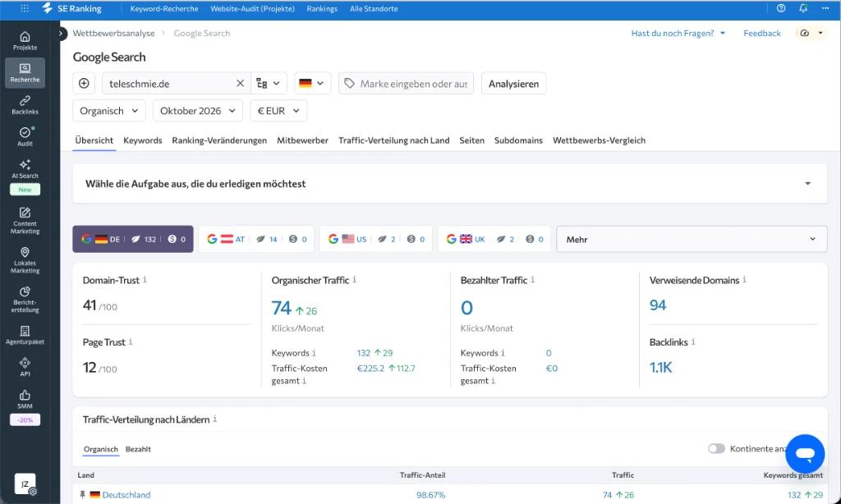Image resolution: width=841 pixels, height=504 pixels.
Task: Open the Organisch dropdown
Action: 109,111
